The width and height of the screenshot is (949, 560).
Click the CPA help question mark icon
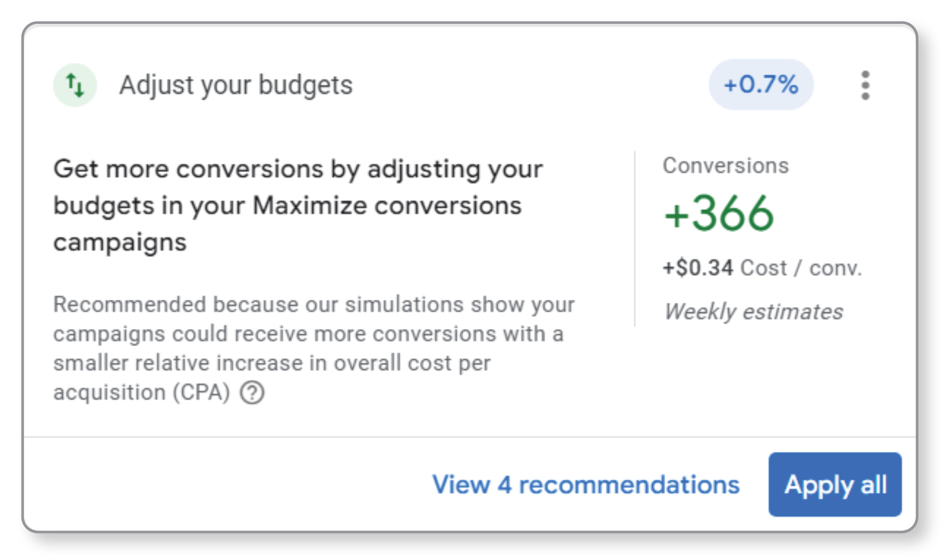pos(252,393)
